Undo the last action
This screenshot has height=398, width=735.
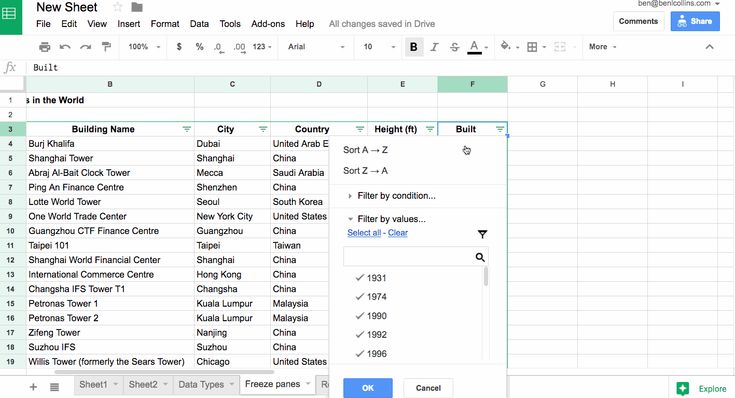(65, 47)
